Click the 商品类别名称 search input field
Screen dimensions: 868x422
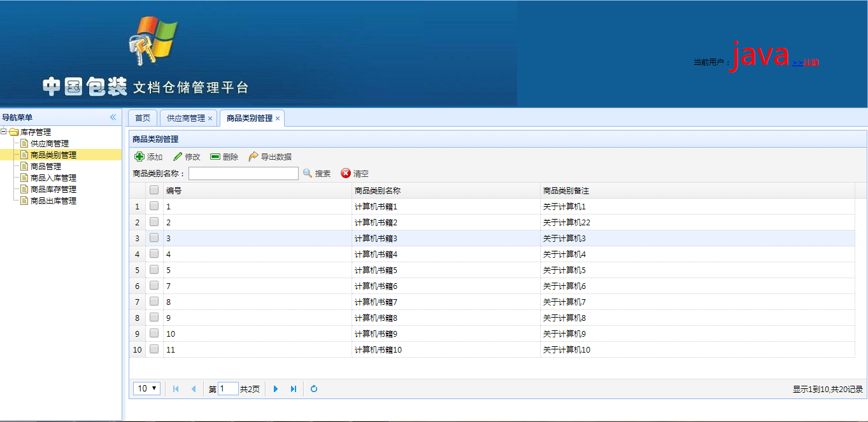coord(243,173)
